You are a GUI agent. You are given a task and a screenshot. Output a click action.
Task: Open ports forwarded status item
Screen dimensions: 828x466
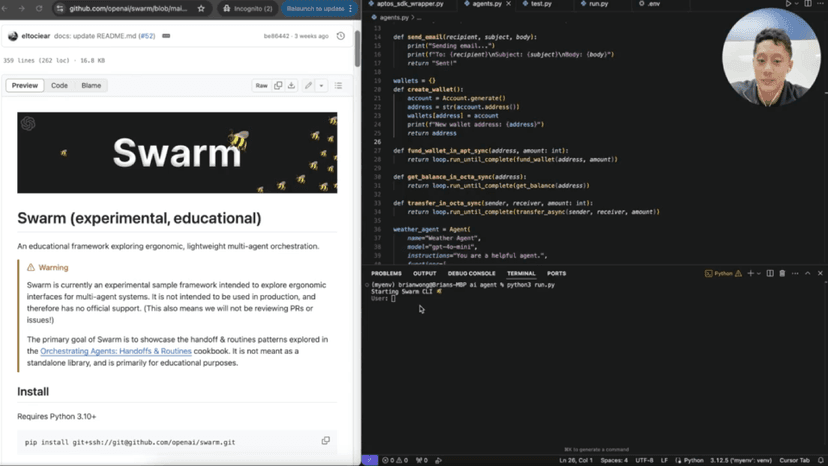pos(421,461)
